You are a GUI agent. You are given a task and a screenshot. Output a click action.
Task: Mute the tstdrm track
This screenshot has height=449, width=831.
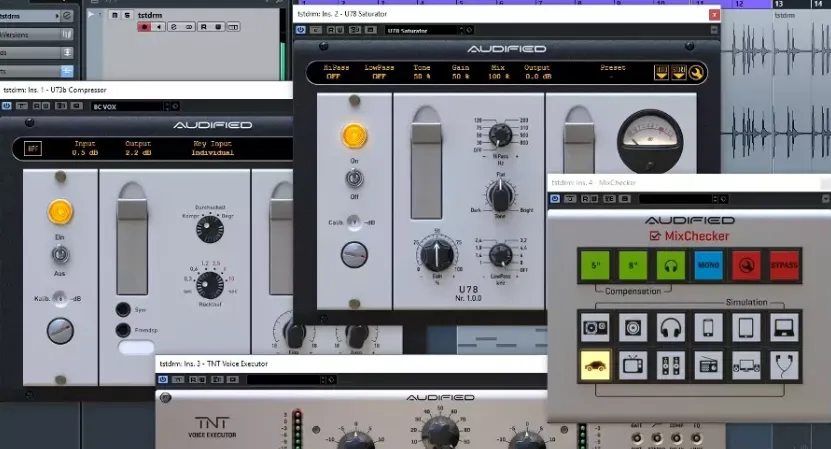[115, 15]
